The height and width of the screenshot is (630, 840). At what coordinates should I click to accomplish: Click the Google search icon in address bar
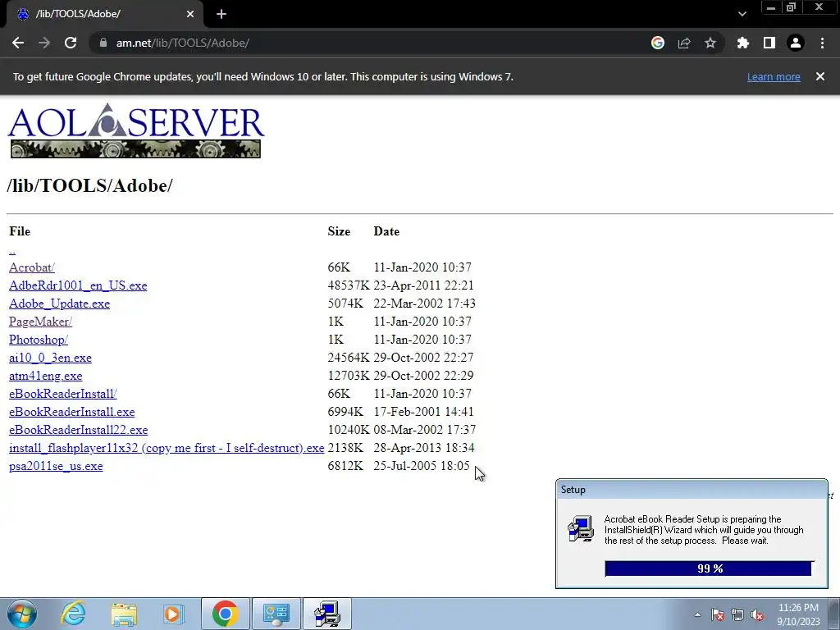point(658,43)
